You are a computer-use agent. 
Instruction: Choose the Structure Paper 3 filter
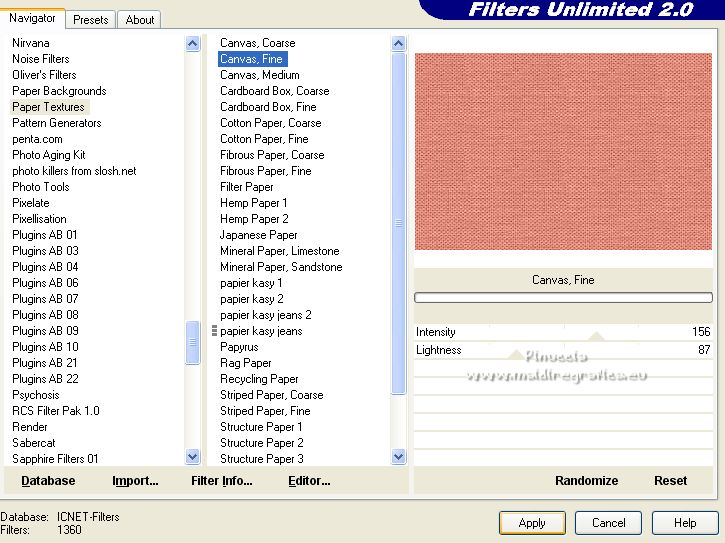[x=262, y=459]
